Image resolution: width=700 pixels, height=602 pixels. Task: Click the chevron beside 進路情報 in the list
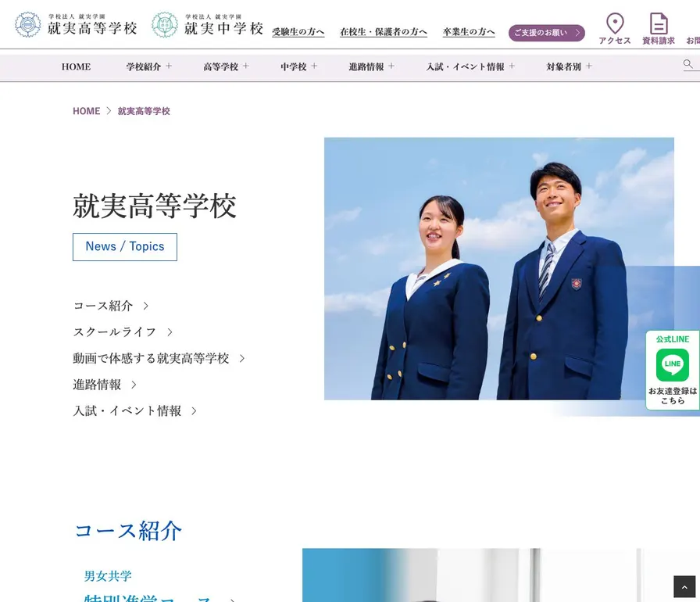click(x=134, y=385)
